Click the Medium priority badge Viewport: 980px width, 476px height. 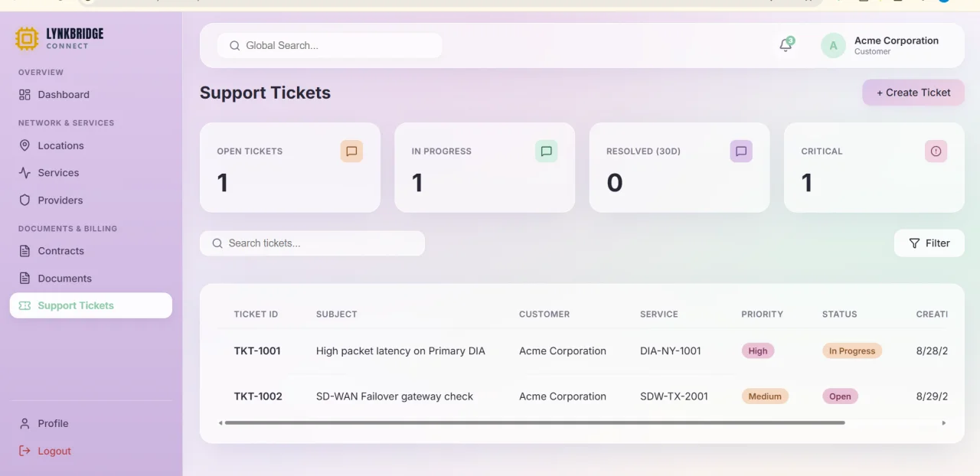click(765, 396)
